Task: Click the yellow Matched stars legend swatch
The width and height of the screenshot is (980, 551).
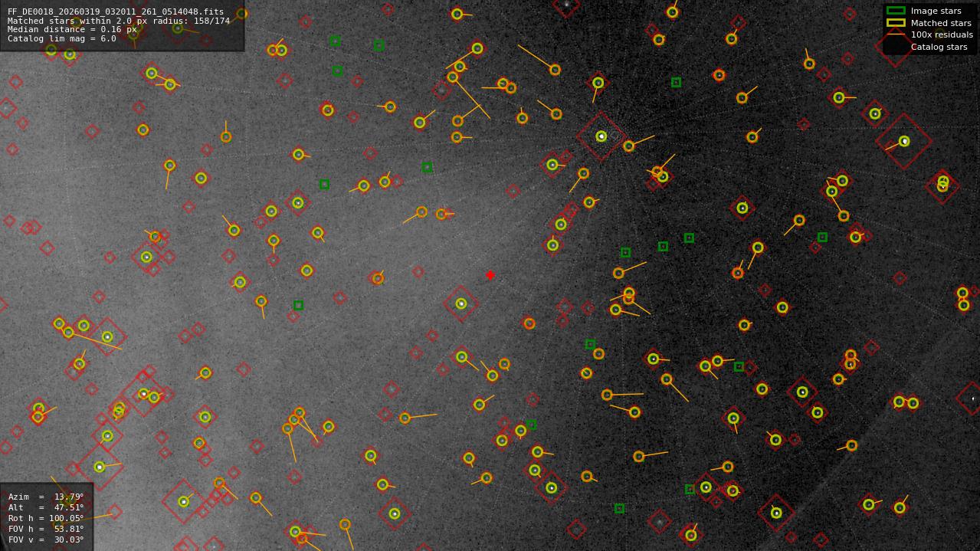Action: click(x=895, y=23)
